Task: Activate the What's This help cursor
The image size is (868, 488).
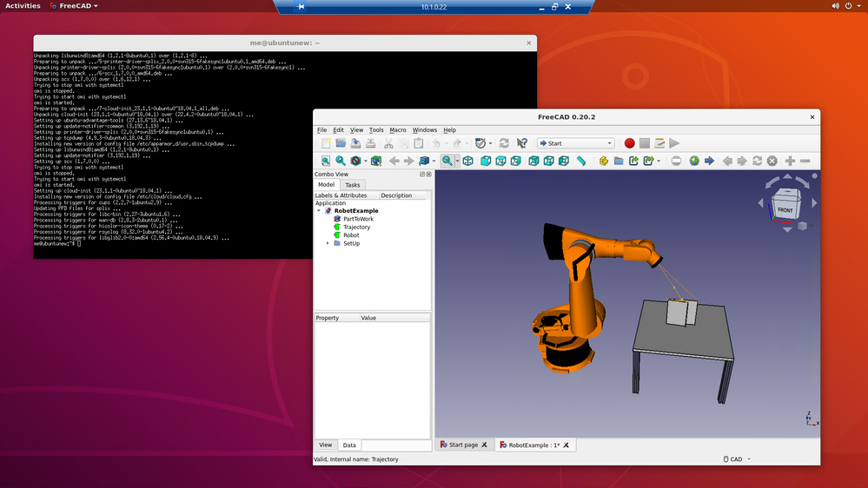Action: 522,143
